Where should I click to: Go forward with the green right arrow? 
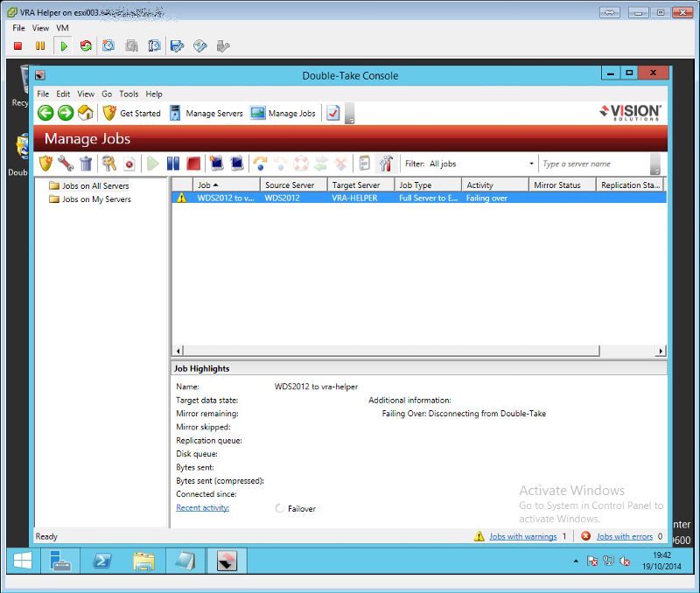pyautogui.click(x=66, y=113)
